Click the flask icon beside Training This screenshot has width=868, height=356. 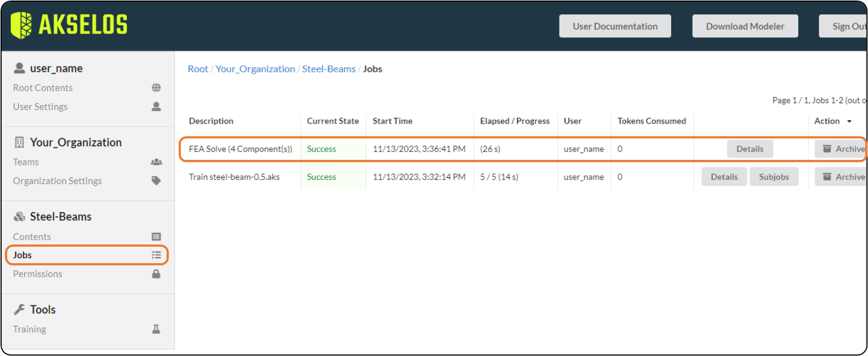(x=156, y=329)
